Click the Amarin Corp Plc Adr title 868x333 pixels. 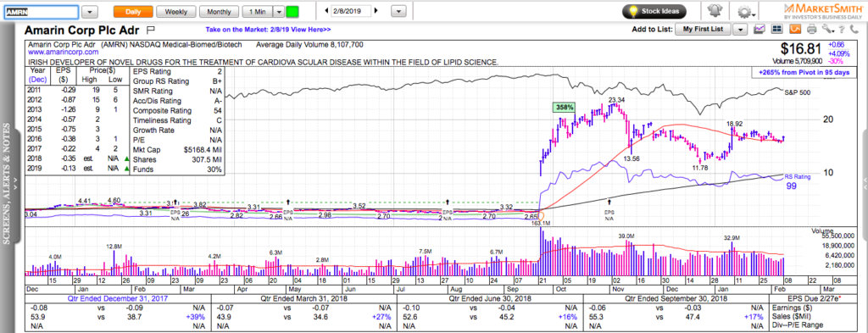(x=82, y=30)
